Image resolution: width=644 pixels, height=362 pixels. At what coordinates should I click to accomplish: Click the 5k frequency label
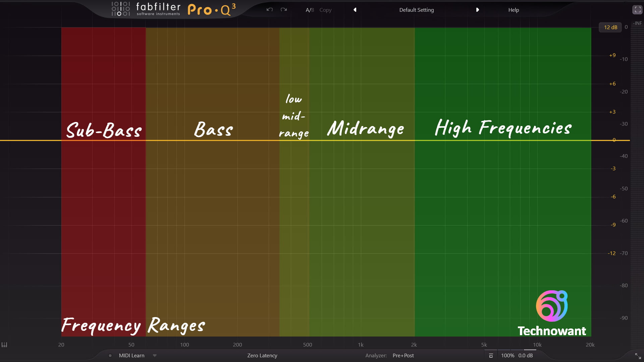[484, 345]
